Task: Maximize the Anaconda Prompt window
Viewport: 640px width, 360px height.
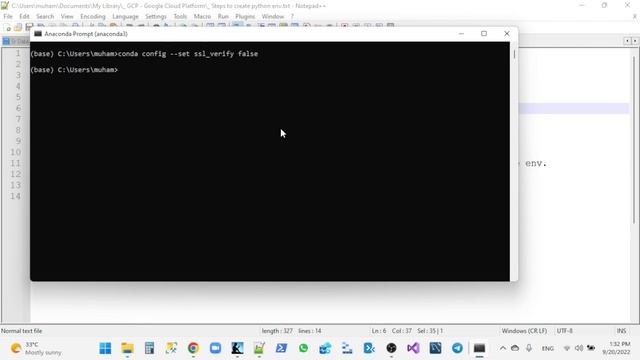Action: coord(484,33)
